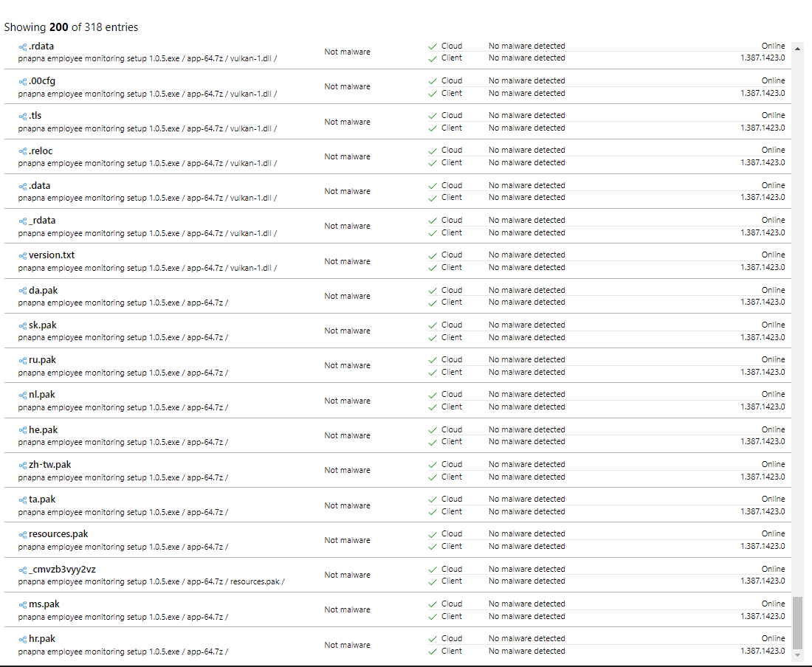
Task: Click the share icon beside .tls
Action: (23, 117)
